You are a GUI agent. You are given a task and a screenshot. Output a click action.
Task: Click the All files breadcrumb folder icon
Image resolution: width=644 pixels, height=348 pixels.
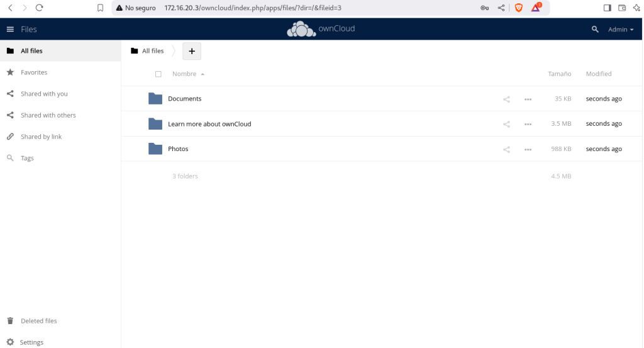(135, 51)
